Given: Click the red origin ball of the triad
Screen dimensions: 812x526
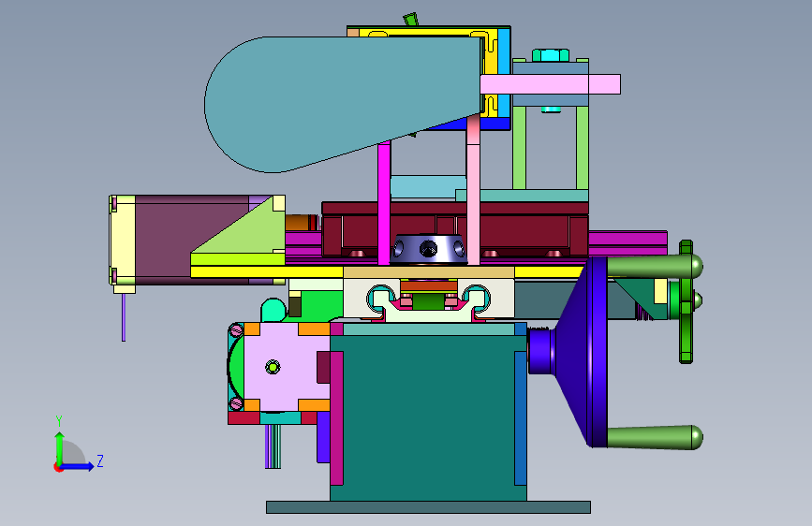Looking at the screenshot, I should pos(58,467).
